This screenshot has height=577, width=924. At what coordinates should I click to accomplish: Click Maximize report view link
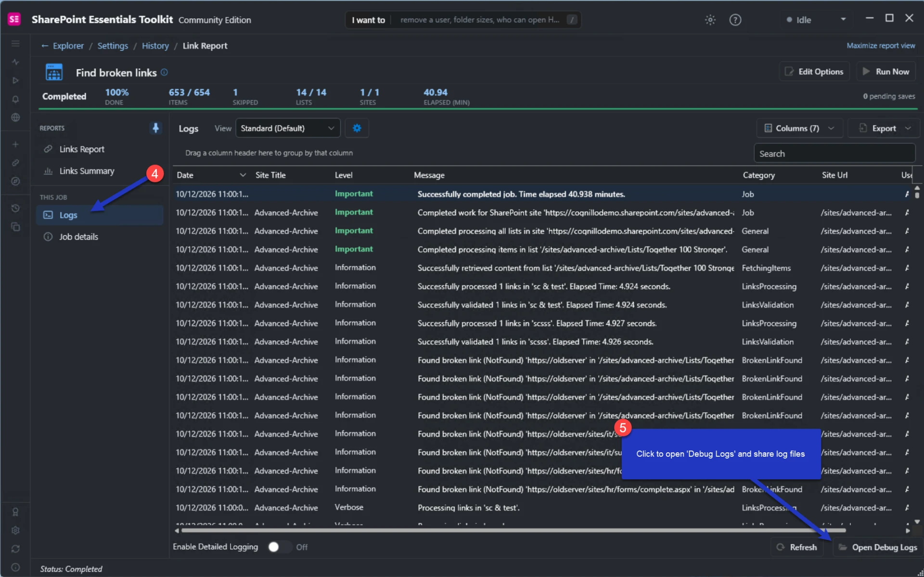(881, 45)
